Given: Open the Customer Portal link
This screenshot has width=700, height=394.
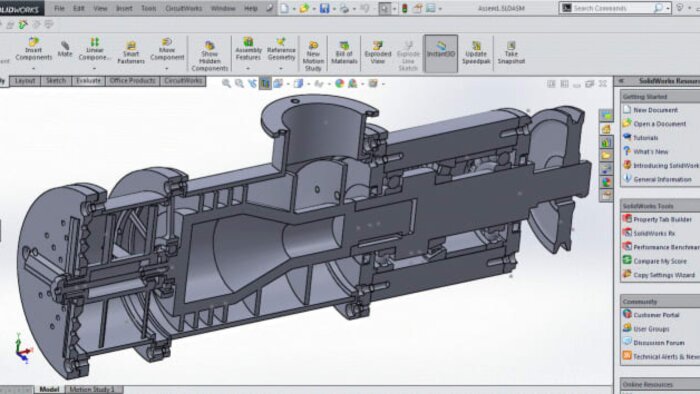Looking at the screenshot, I should click(x=656, y=315).
